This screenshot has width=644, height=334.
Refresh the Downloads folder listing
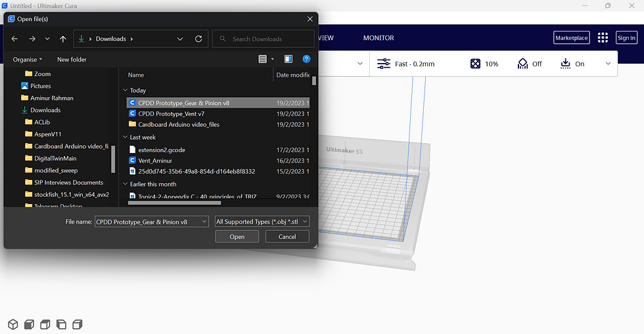point(198,39)
